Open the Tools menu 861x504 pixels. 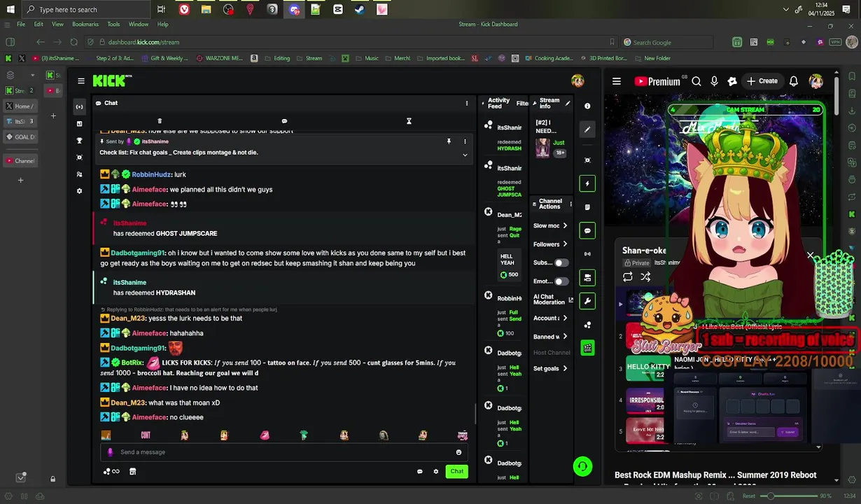(113, 24)
